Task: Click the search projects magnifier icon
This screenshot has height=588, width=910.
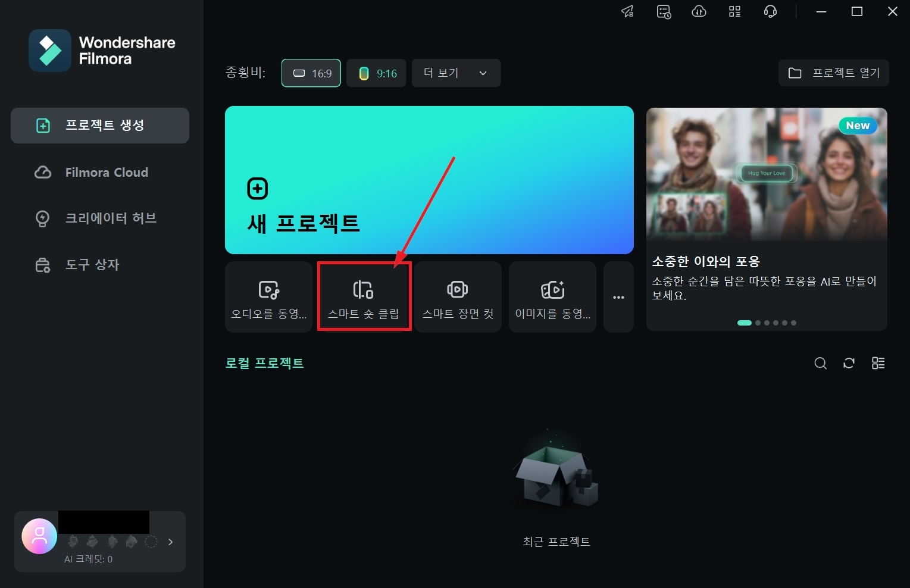Action: 821,363
